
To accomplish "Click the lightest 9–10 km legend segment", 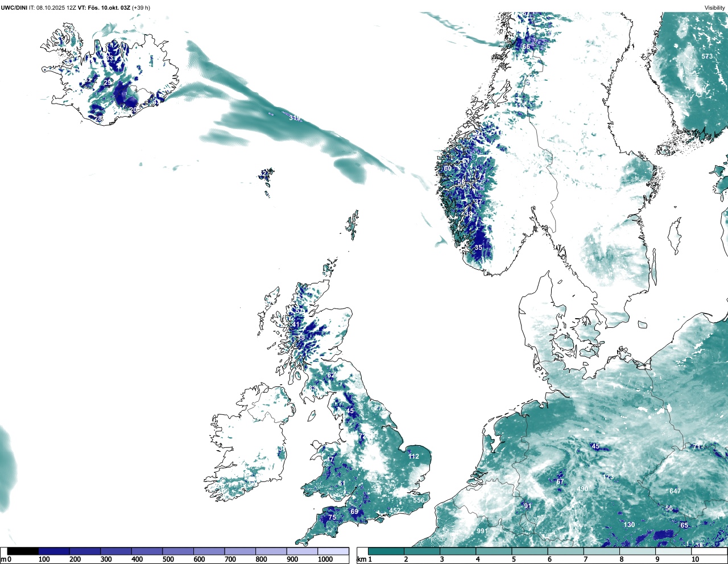I will [x=674, y=551].
